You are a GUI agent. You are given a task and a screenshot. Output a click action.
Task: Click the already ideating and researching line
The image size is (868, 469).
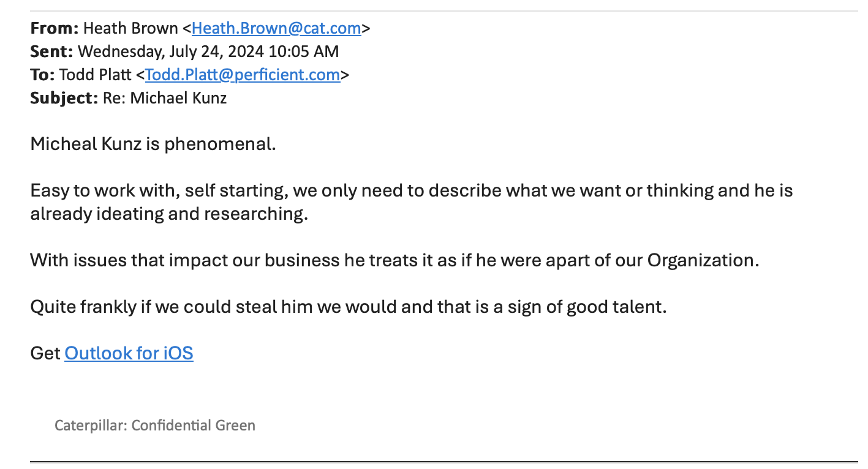click(168, 214)
